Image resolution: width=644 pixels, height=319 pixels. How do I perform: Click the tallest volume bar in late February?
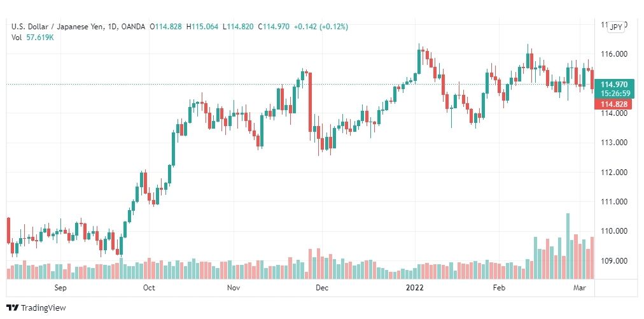[x=568, y=246]
